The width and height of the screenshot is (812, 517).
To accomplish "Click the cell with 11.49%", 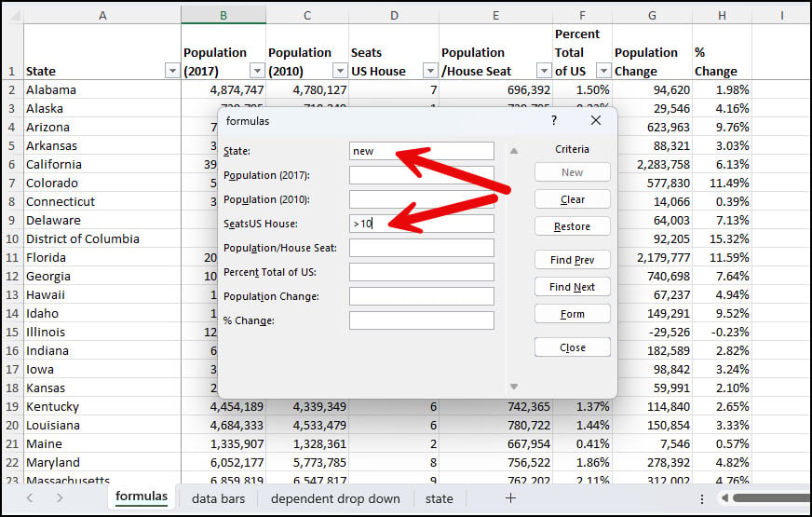I will tap(722, 183).
